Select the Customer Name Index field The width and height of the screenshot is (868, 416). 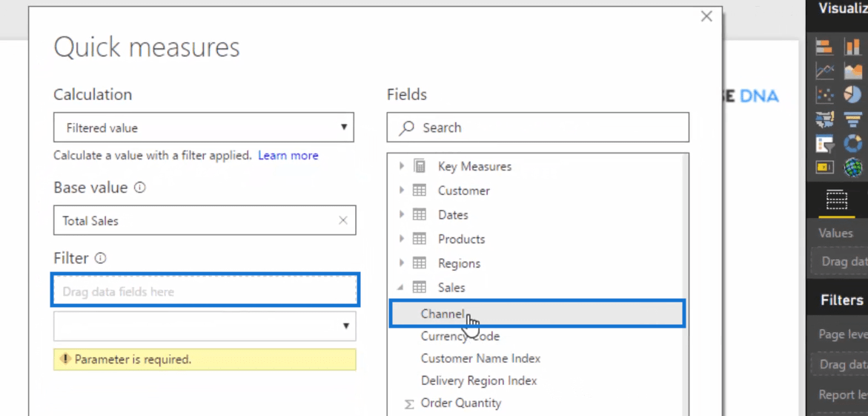pyautogui.click(x=480, y=358)
